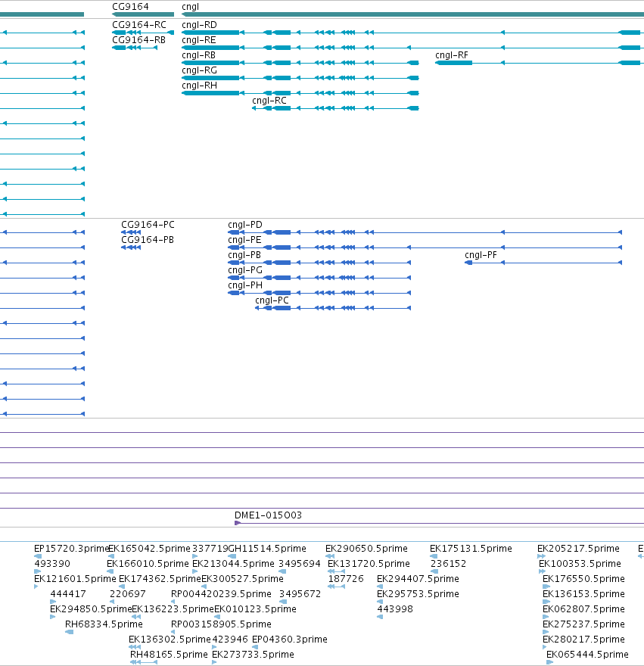Image resolution: width=644 pixels, height=666 pixels.
Task: Select EST 337719
Action: pyautogui.click(x=210, y=549)
